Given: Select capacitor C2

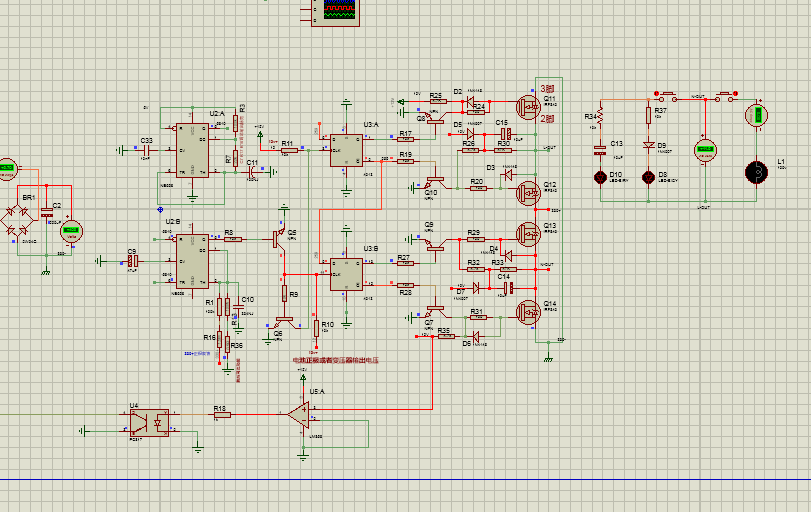Looking at the screenshot, I should [47, 212].
